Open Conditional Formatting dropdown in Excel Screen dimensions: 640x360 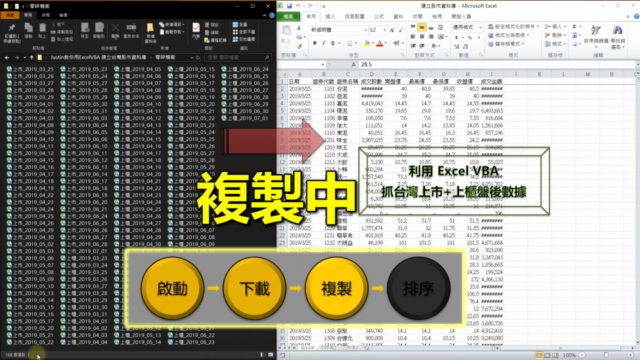(513, 27)
